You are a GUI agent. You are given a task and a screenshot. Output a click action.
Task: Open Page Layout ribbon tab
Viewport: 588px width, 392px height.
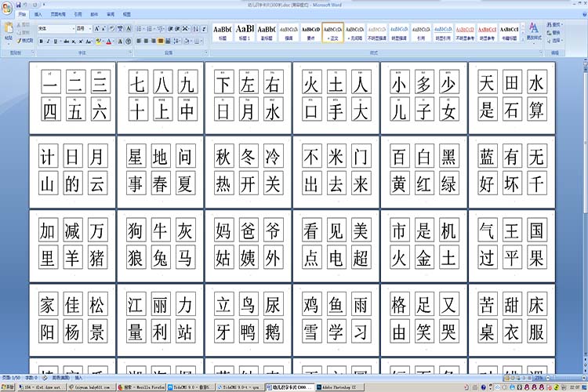pos(58,14)
